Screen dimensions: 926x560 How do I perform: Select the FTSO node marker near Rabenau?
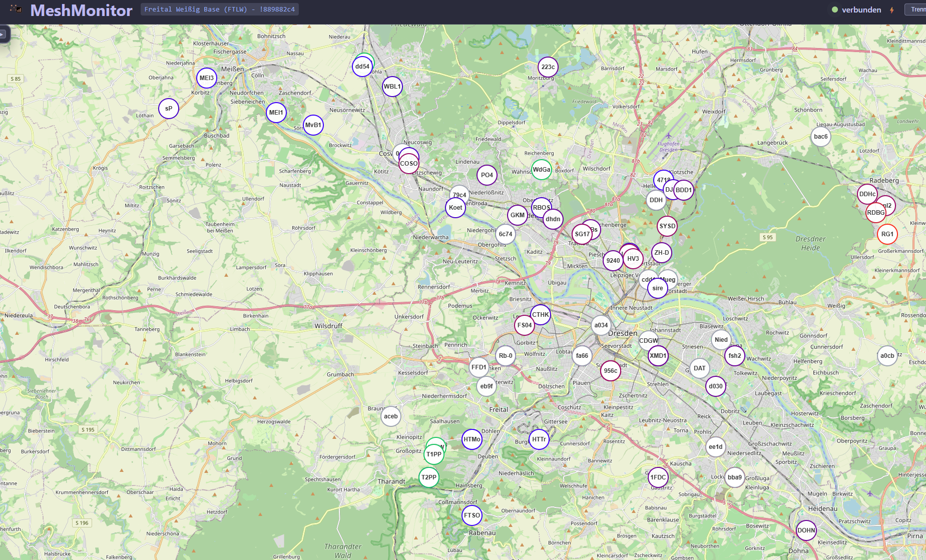472,515
